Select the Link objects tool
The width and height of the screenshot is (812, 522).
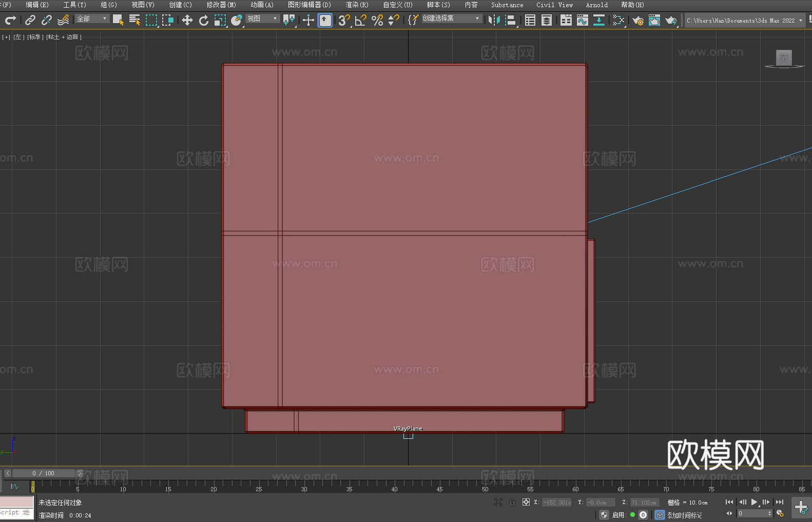click(30, 20)
